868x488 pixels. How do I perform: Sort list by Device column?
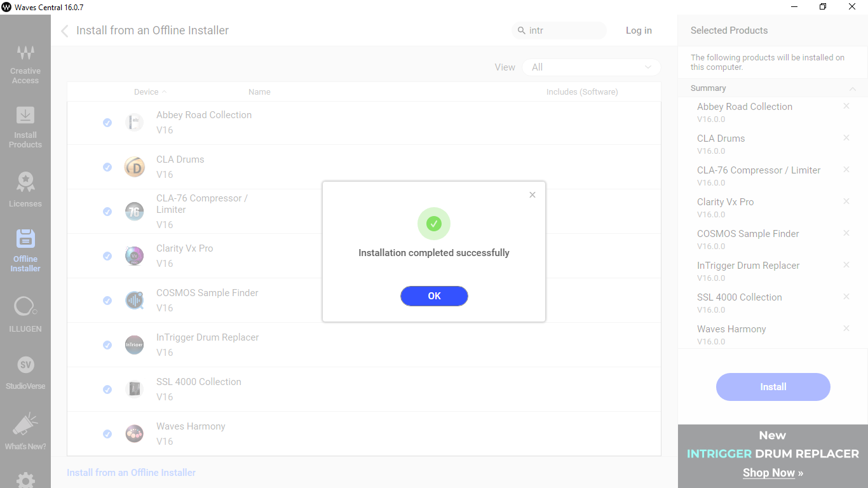pos(150,92)
